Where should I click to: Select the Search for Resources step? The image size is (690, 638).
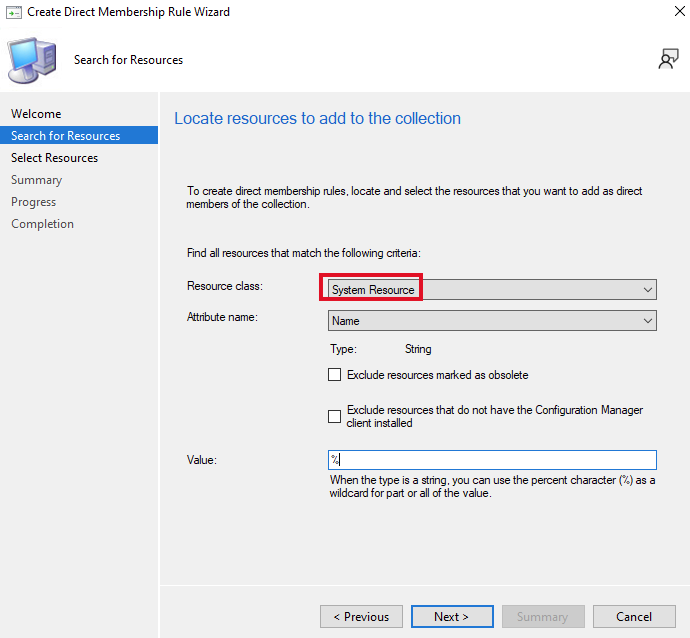[x=66, y=136]
